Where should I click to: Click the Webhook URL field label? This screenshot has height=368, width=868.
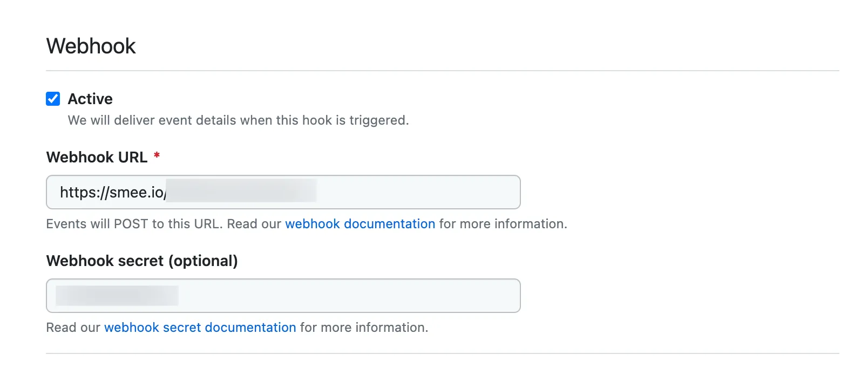(x=97, y=157)
